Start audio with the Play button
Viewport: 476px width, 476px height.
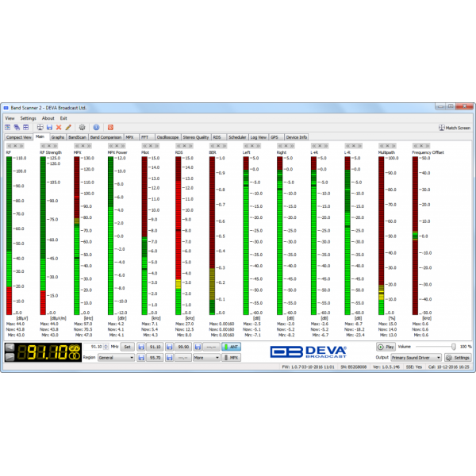(x=386, y=347)
